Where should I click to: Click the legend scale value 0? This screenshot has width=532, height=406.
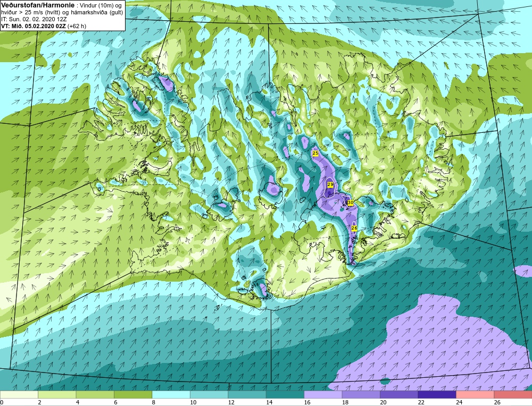(x=2, y=402)
